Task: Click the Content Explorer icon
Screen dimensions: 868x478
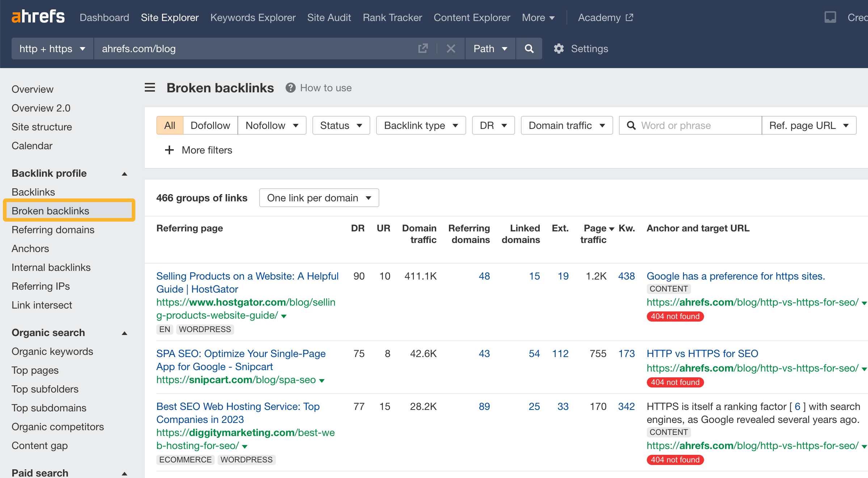Action: (x=471, y=17)
